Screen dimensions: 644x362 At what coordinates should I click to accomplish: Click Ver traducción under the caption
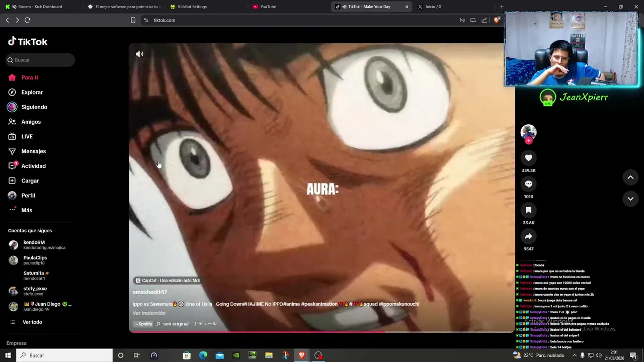click(x=149, y=313)
